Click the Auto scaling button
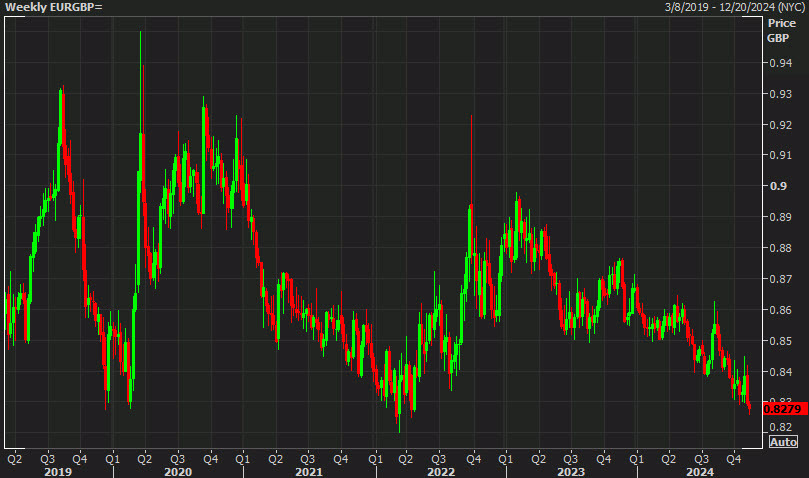 click(x=783, y=442)
